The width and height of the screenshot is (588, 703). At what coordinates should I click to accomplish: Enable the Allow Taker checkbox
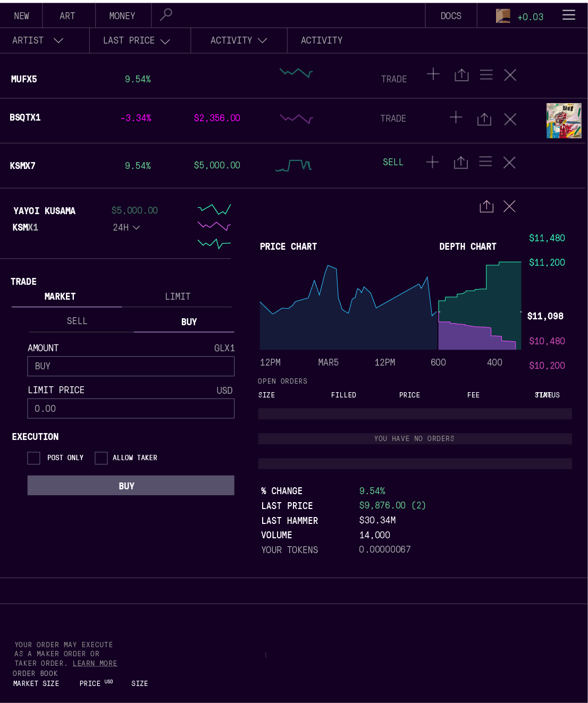(x=101, y=458)
